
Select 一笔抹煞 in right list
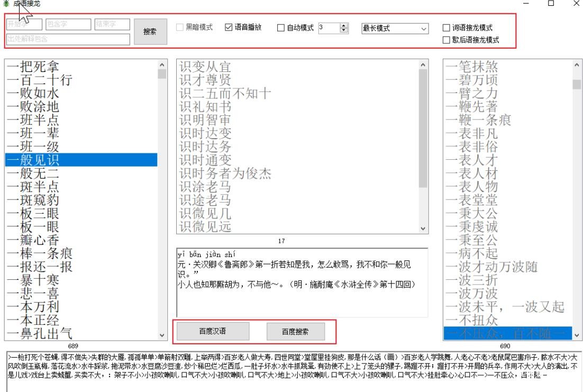pyautogui.click(x=508, y=67)
